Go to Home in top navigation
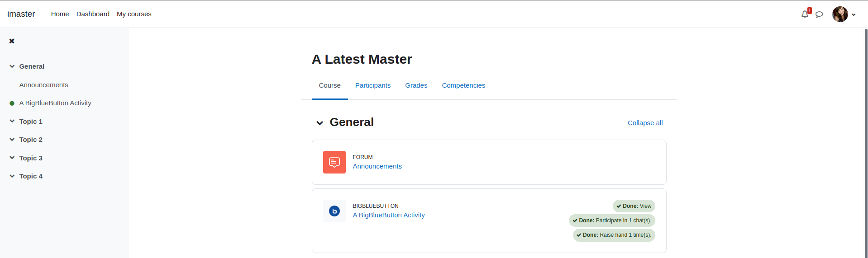This screenshot has width=868, height=258. point(60,14)
